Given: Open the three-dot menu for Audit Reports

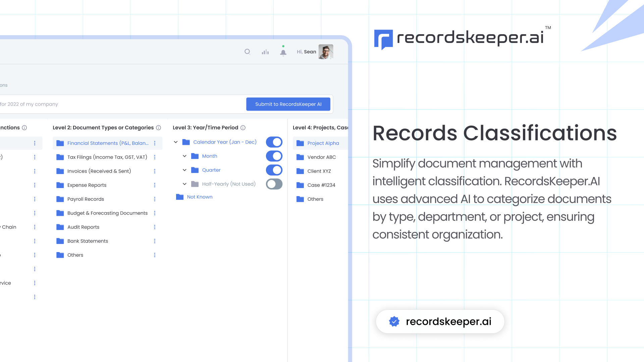Looking at the screenshot, I should [x=155, y=227].
